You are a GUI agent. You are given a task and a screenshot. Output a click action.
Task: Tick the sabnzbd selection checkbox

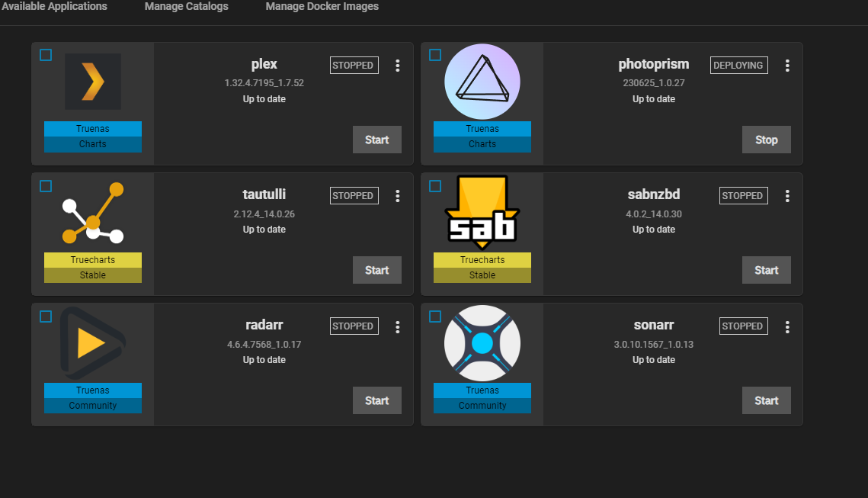[435, 186]
